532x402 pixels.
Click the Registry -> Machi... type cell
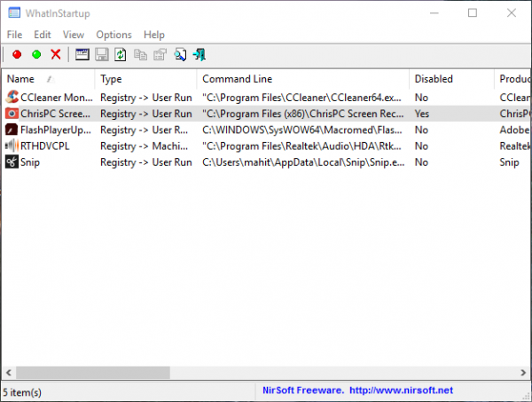click(x=144, y=146)
